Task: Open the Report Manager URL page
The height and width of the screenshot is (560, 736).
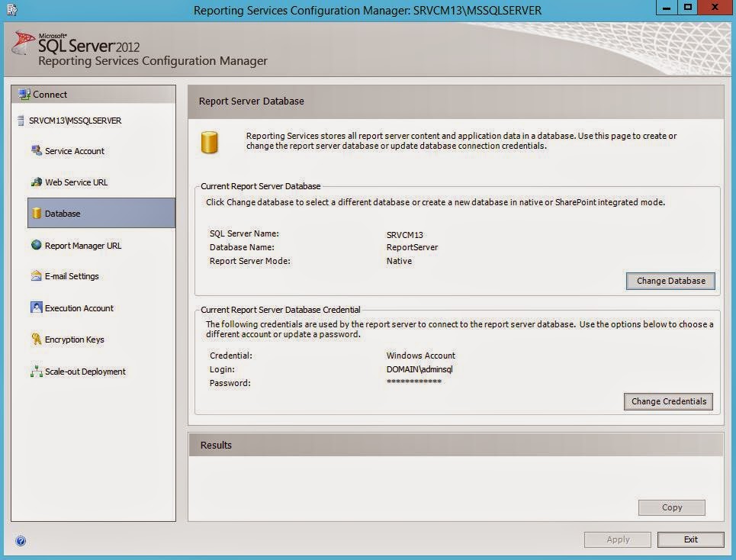Action: (x=83, y=246)
